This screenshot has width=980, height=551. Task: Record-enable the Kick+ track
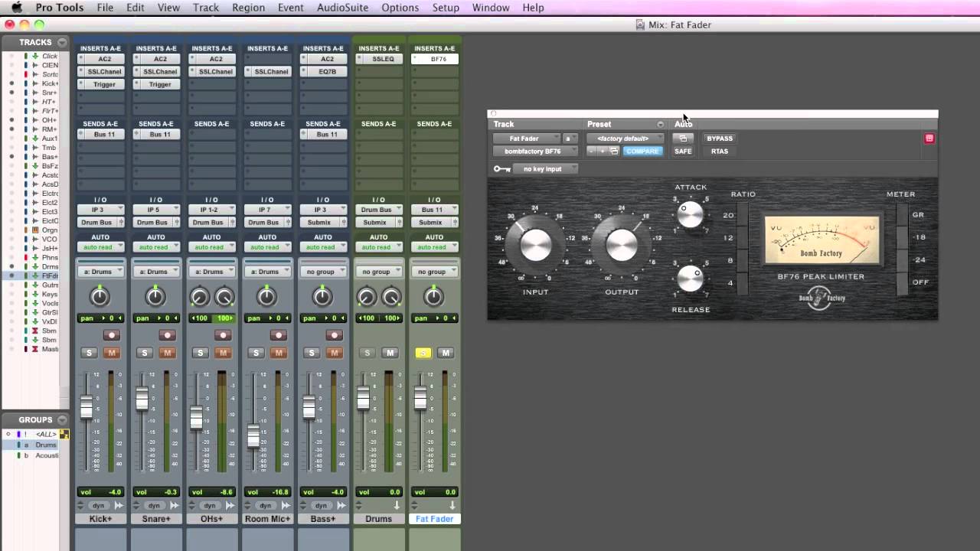click(112, 335)
